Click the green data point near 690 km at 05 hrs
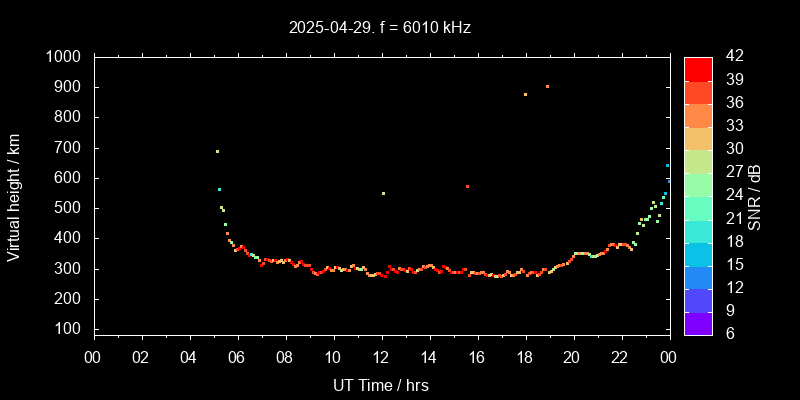The height and width of the screenshot is (400, 800). click(217, 151)
